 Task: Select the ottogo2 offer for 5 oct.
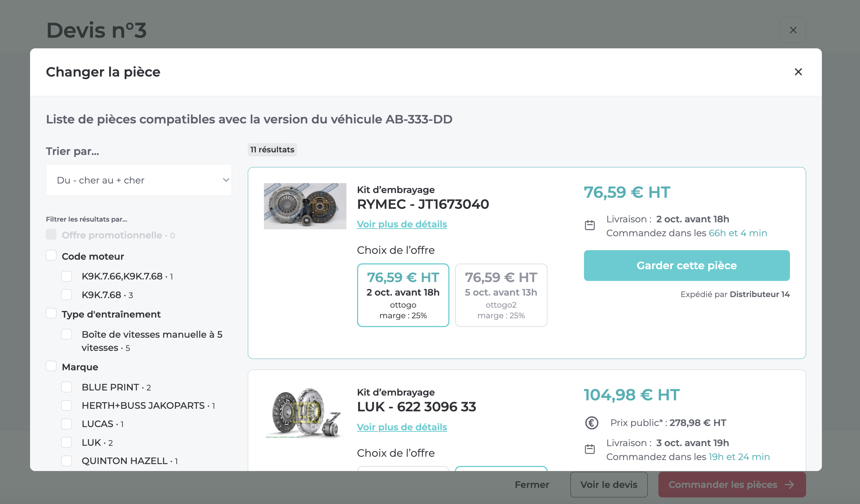(x=501, y=295)
